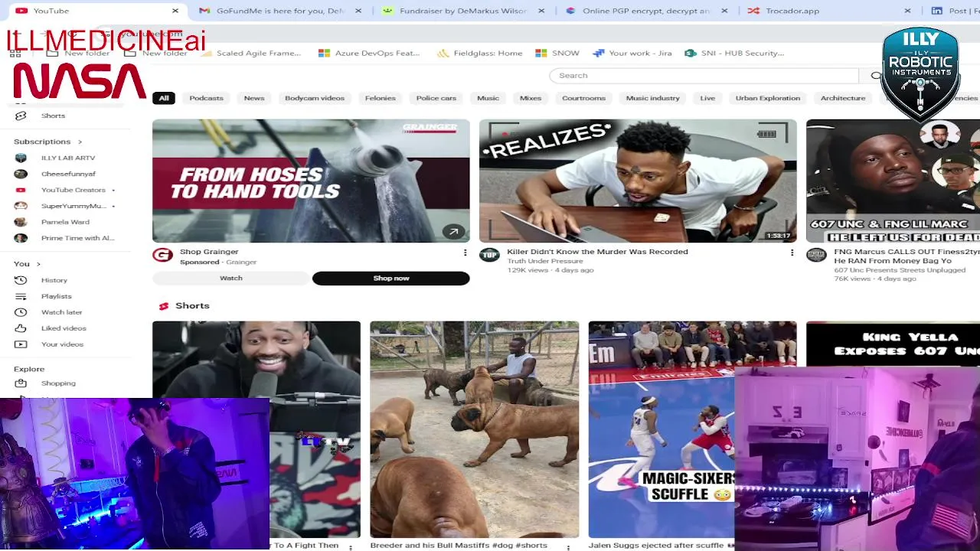Open the History icon in sidebar
This screenshot has width=980, height=551.
[x=21, y=280]
